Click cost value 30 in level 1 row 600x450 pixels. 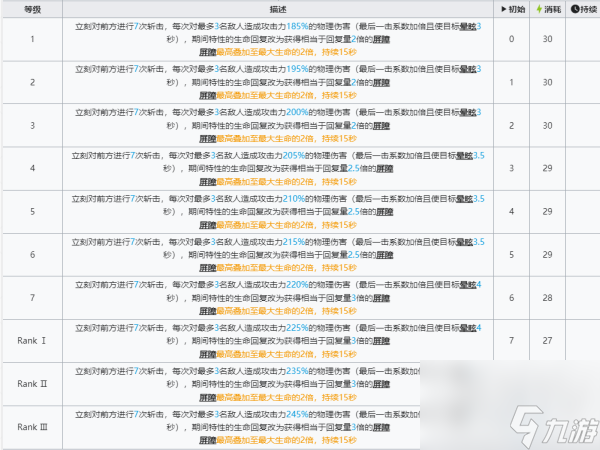(548, 39)
